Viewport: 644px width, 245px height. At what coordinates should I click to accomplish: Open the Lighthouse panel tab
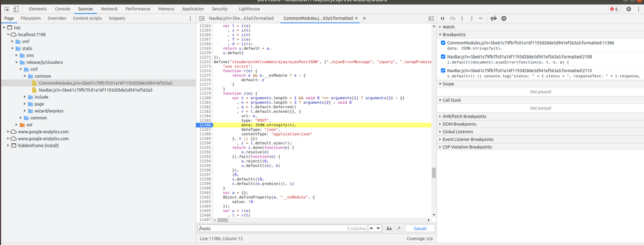pos(249,9)
